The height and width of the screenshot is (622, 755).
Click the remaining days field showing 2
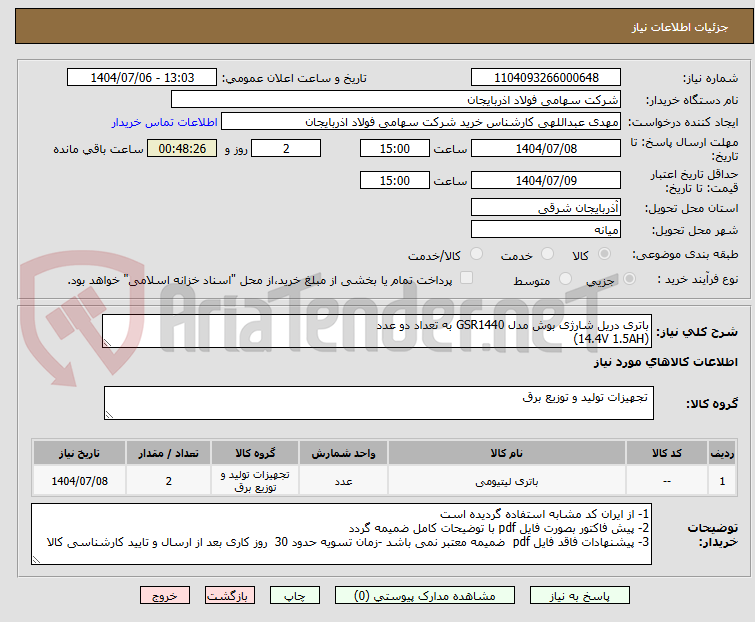pyautogui.click(x=286, y=148)
